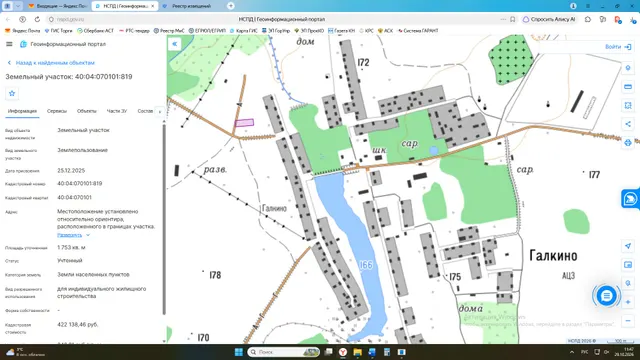Open the Состав tab

point(145,111)
